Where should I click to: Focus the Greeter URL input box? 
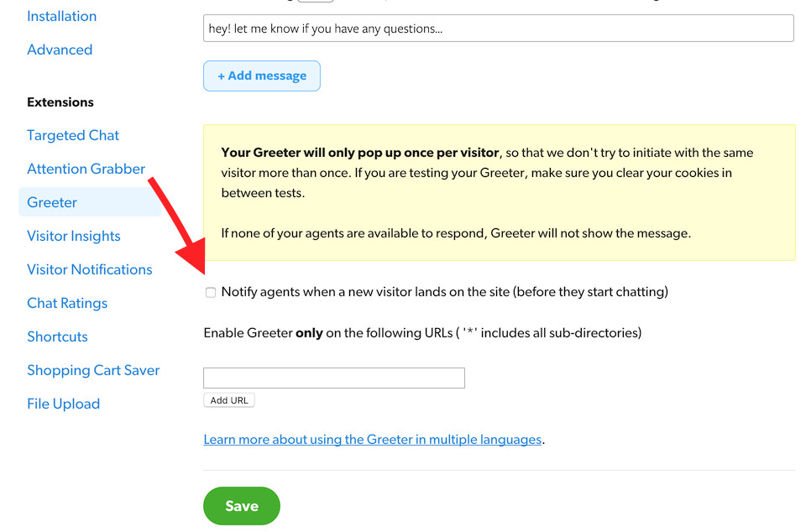point(334,378)
